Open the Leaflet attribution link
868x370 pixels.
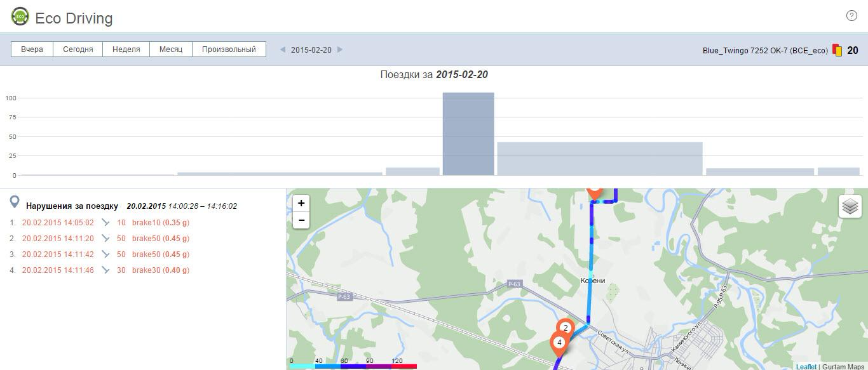pos(806,367)
